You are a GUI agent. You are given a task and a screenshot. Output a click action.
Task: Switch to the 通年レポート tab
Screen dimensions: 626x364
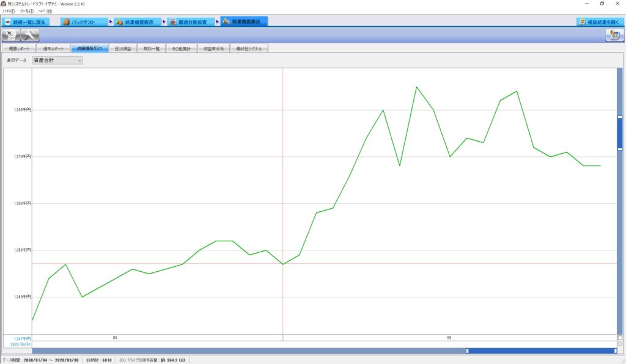pos(53,48)
